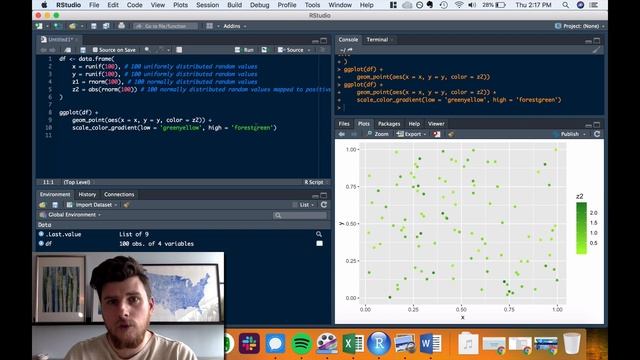
Task: Click the z2 green gradient legend bar
Action: 581,228
